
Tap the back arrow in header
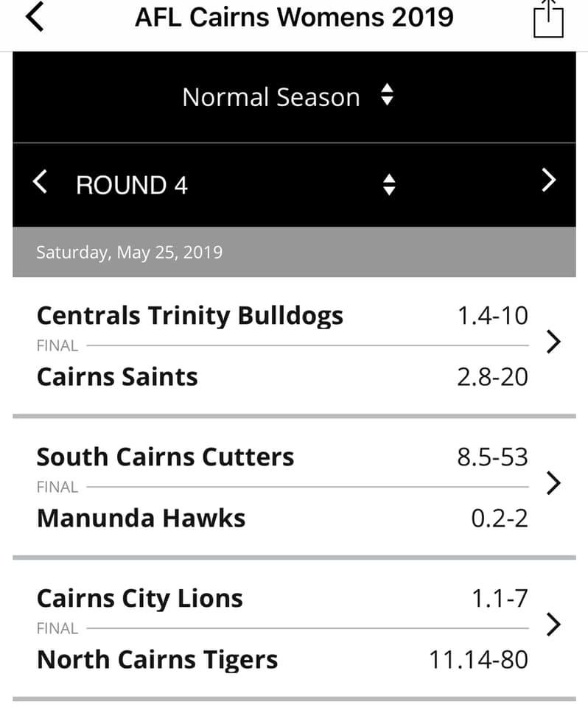[x=35, y=16]
